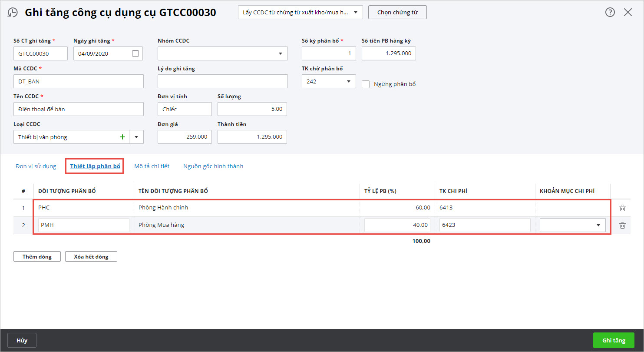This screenshot has height=352, width=644.
Task: Open Khoản mục chi phí dropdown in row 2
Action: (598, 225)
